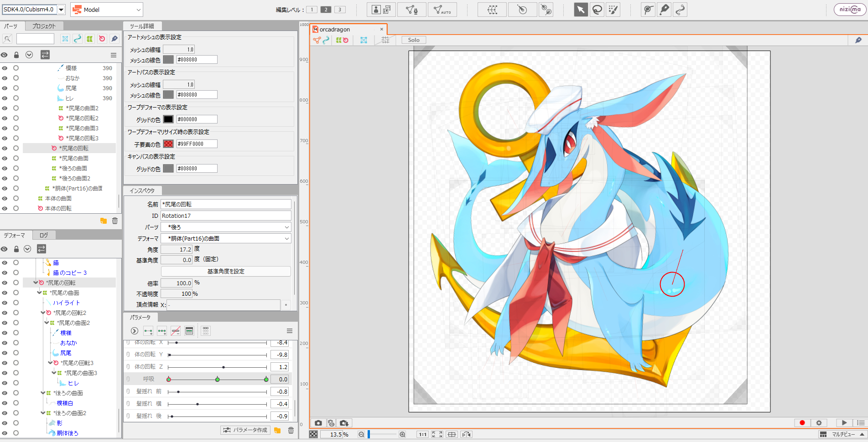Open the parameter panel hamburger menu
Viewport: 868px width, 442px height.
pos(290,331)
